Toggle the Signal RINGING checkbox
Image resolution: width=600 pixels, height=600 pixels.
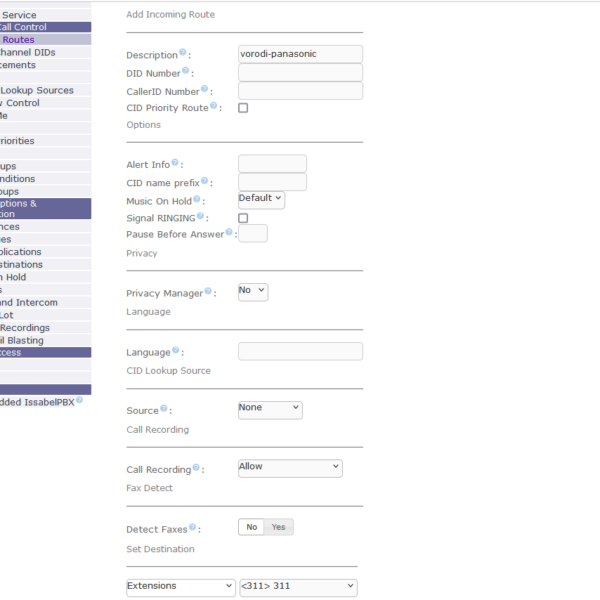[243, 218]
